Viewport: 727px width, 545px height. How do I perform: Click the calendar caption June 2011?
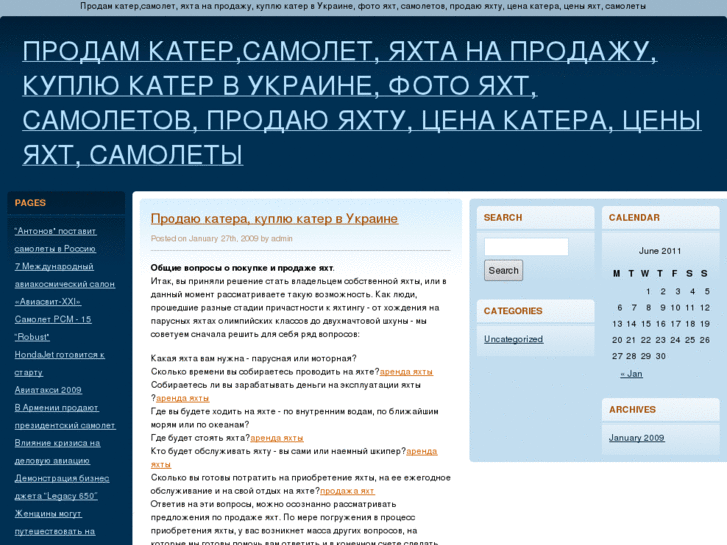[x=660, y=251]
